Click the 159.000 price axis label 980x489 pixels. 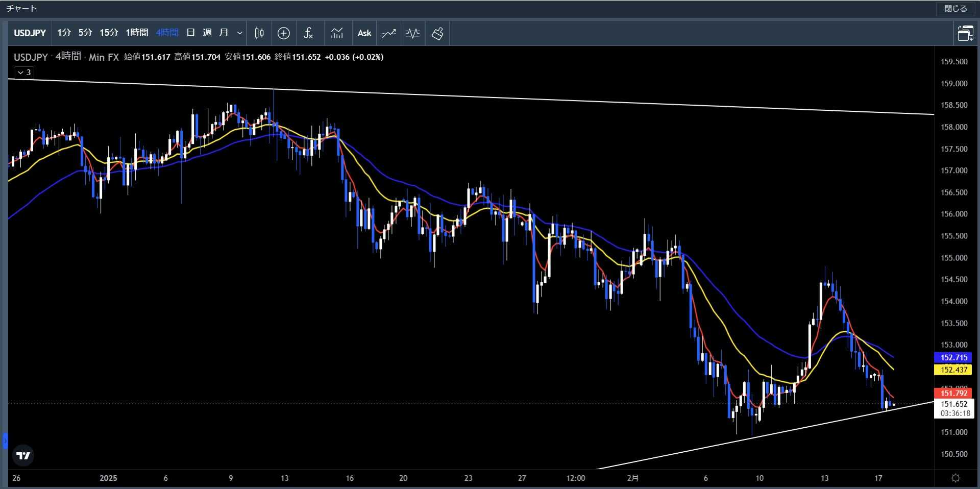coord(954,83)
